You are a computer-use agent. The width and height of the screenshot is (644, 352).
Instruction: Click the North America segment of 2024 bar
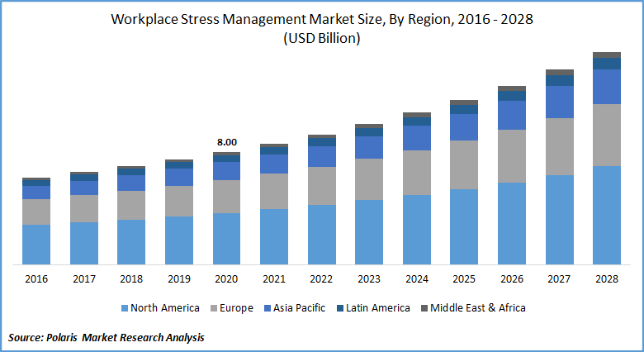pyautogui.click(x=416, y=229)
